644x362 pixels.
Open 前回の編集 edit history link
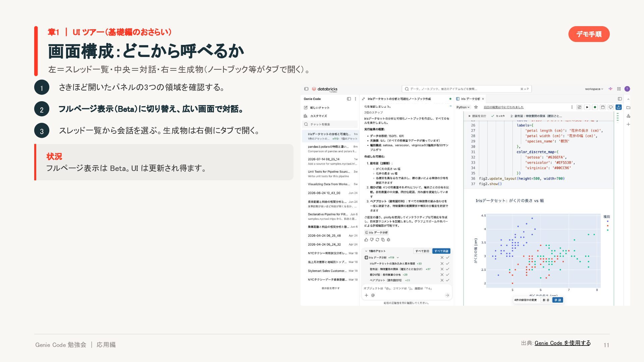tap(503, 107)
